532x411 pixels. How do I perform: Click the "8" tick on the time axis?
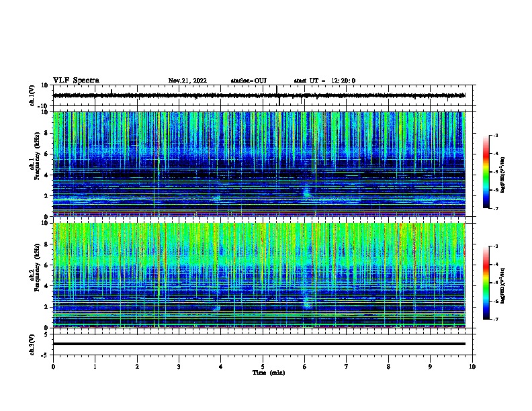(x=388, y=367)
